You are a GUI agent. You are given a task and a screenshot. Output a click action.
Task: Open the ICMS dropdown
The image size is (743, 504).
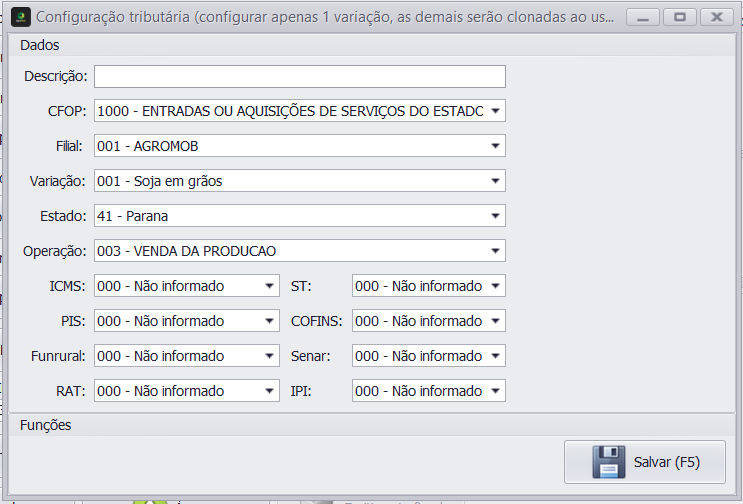[187, 286]
